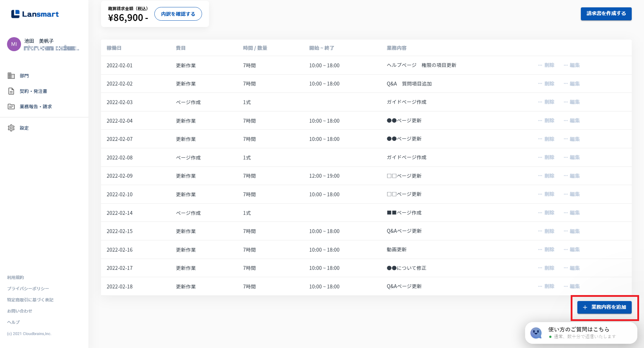Click the 業務報告・請求 folder icon
The width and height of the screenshot is (644, 348).
point(11,107)
